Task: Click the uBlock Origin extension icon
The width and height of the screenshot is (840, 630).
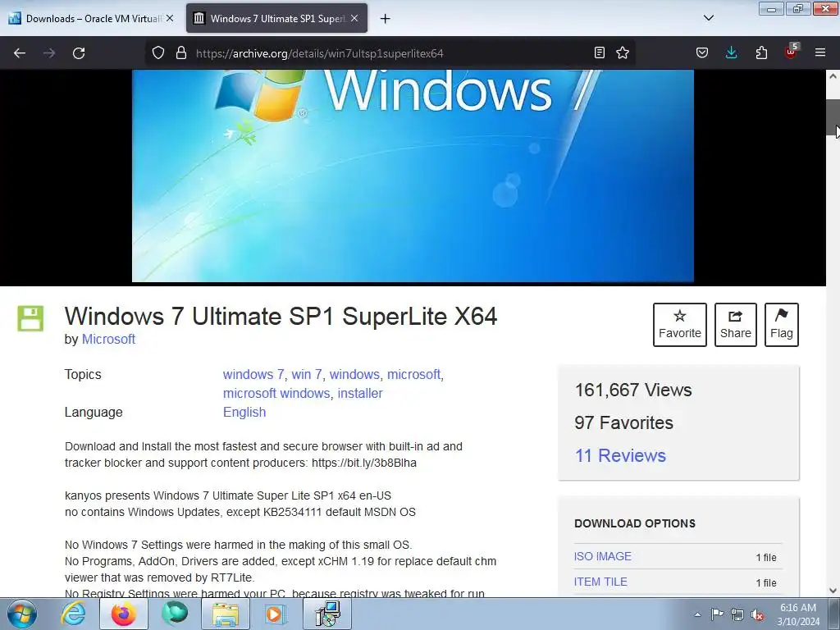Action: coord(792,52)
